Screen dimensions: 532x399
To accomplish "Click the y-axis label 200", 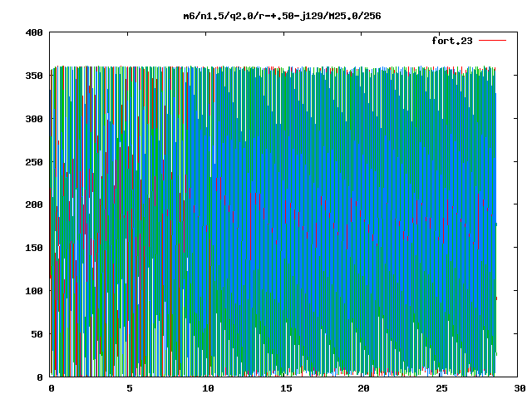I will (34, 204).
